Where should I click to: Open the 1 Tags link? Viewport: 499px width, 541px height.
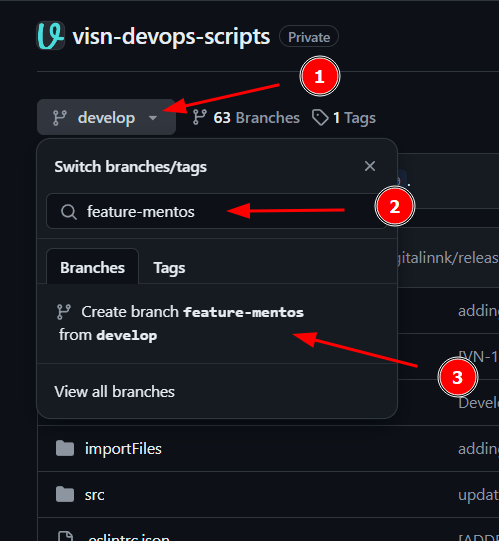click(x=344, y=118)
